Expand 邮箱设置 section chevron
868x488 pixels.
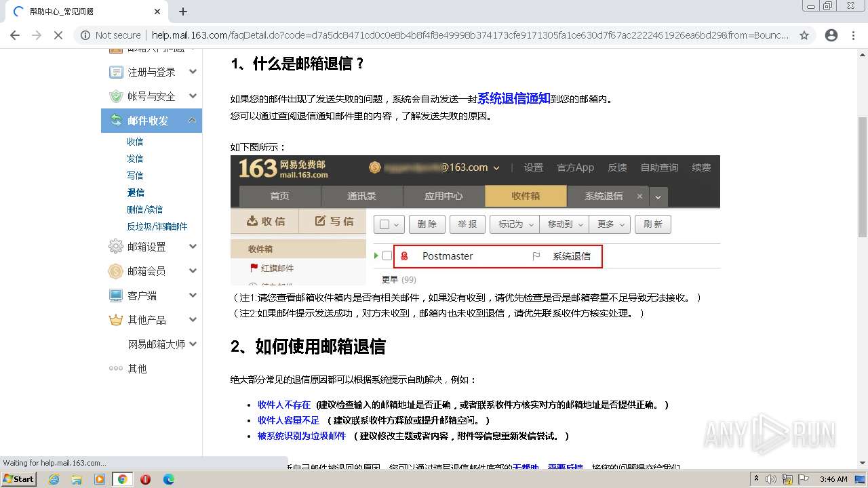[193, 247]
